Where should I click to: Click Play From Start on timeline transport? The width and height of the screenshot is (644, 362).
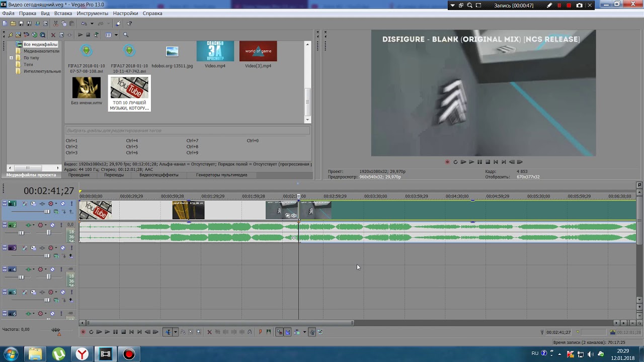(99, 332)
